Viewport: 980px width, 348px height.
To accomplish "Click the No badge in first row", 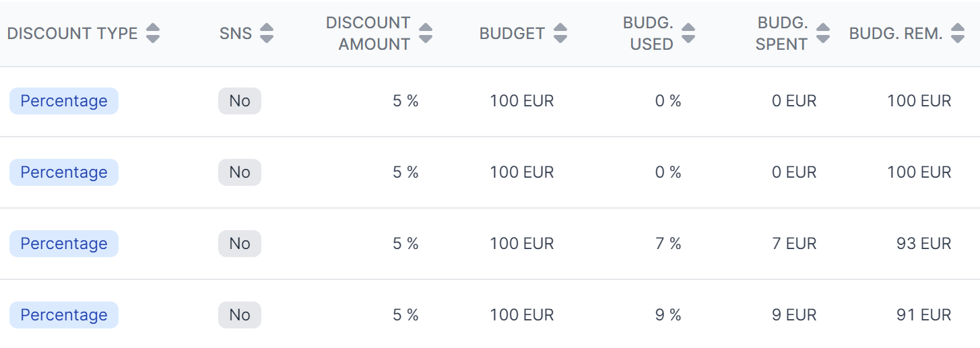I will click(x=240, y=101).
